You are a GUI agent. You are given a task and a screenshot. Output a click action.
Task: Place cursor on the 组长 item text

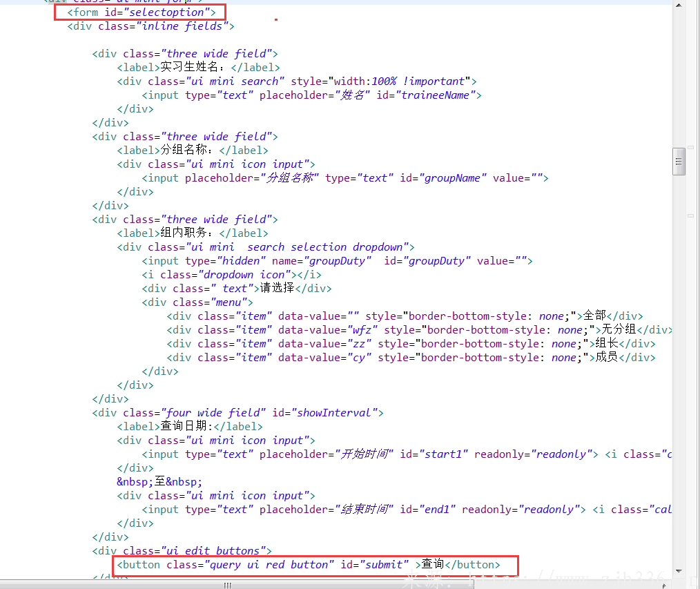point(607,344)
